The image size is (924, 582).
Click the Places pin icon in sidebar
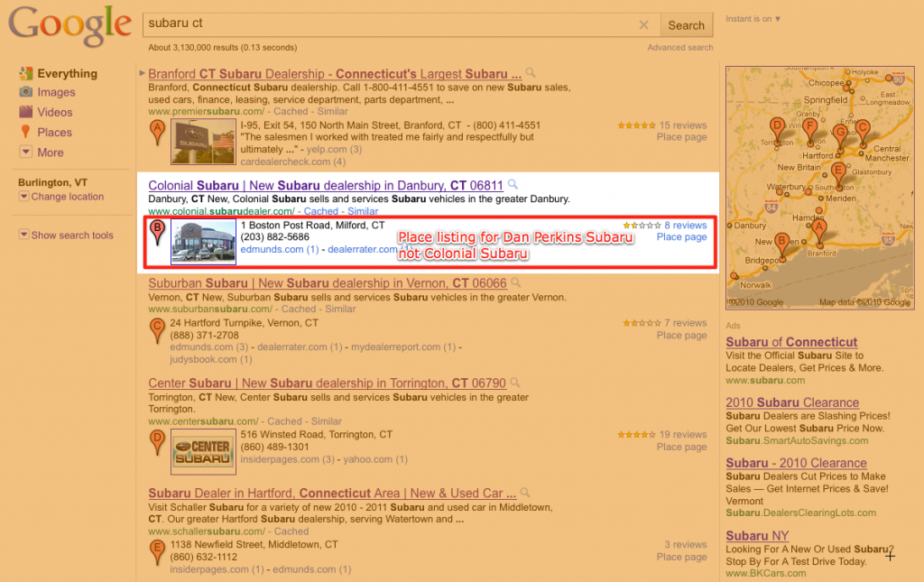coord(26,132)
